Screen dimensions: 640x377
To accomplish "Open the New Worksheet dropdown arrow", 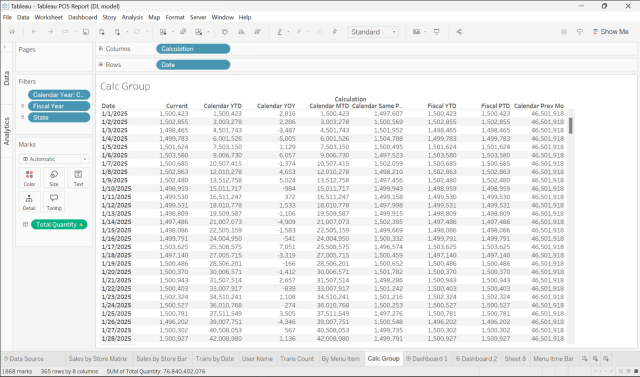I will tap(172, 32).
